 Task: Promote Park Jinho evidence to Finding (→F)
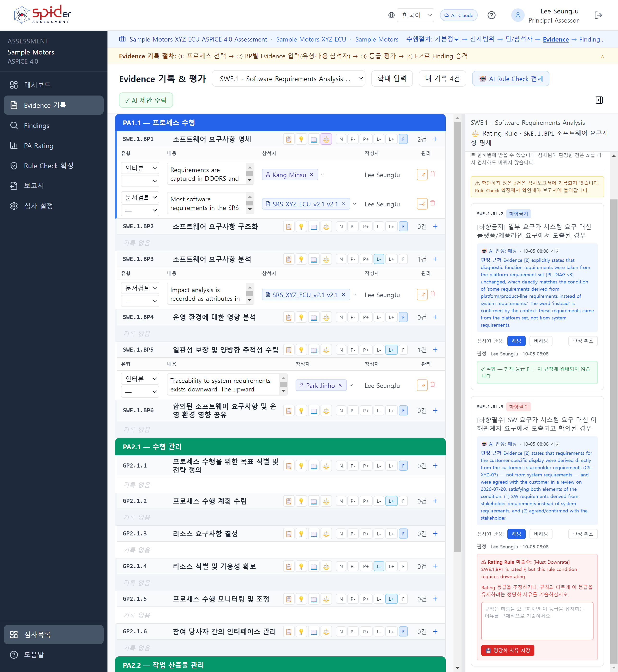pos(422,385)
